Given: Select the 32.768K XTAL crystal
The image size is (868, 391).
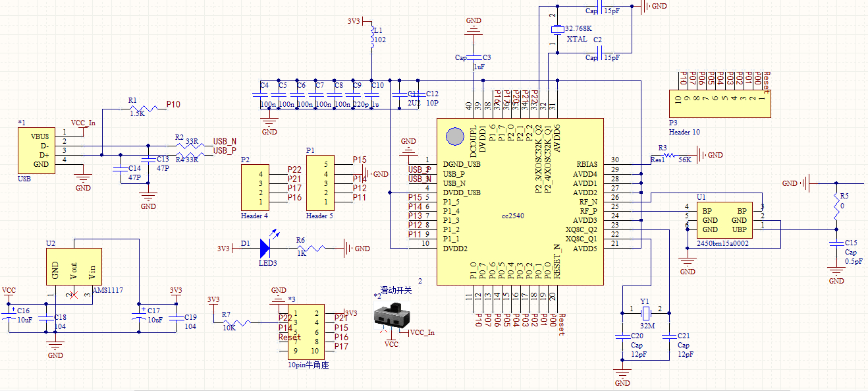Looking at the screenshot, I should pos(557,30).
